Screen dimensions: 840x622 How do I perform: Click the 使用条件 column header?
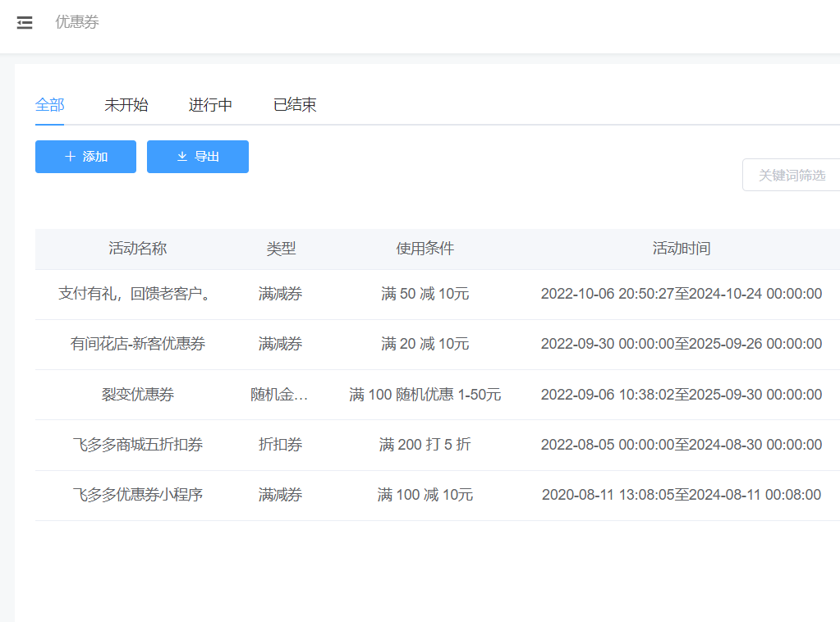[x=425, y=249]
